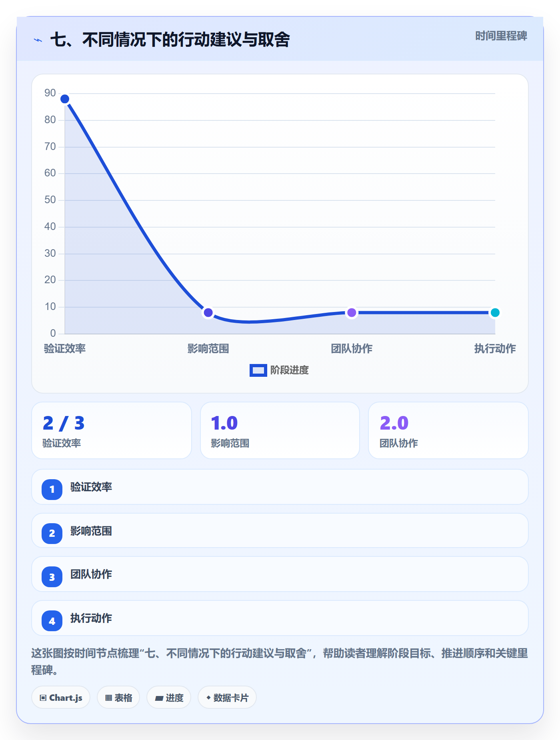Image resolution: width=560 pixels, height=740 pixels.
Task: Click the number 2 badge for 影响范围
Action: coord(52,533)
